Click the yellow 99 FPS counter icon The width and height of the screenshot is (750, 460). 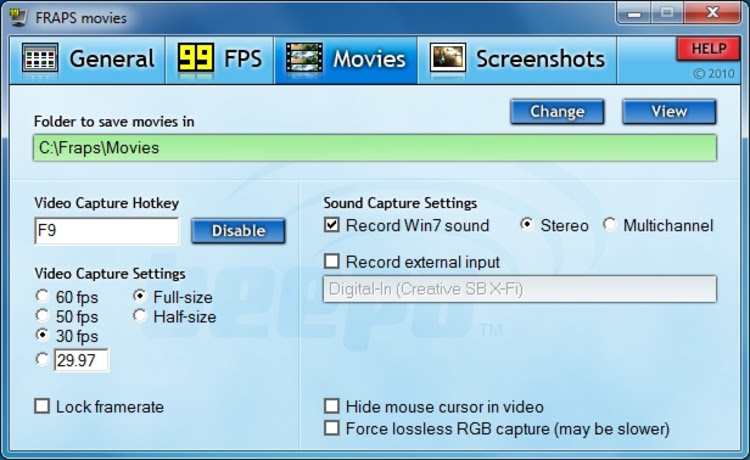coord(196,58)
